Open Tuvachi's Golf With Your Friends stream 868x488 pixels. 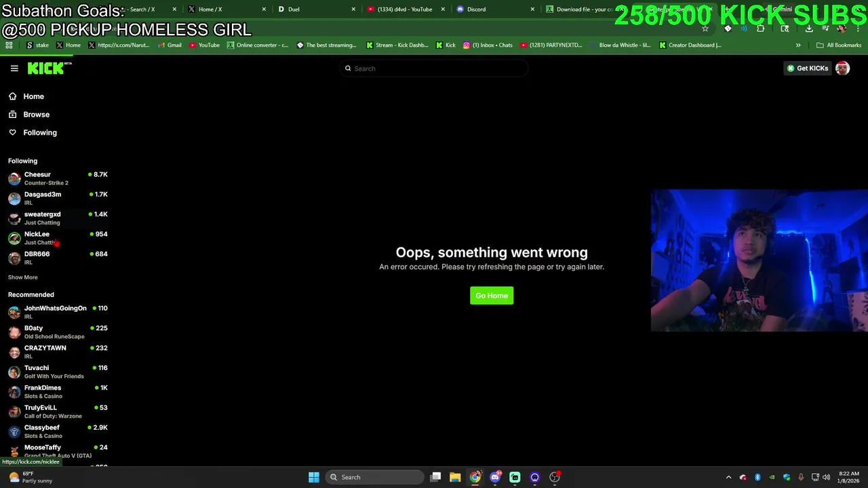(x=58, y=371)
